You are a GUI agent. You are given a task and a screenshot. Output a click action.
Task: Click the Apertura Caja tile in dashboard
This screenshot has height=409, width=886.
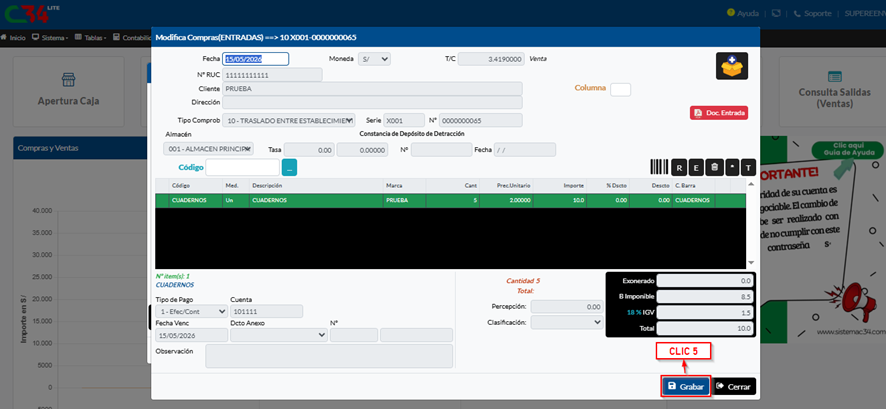pyautogui.click(x=68, y=91)
